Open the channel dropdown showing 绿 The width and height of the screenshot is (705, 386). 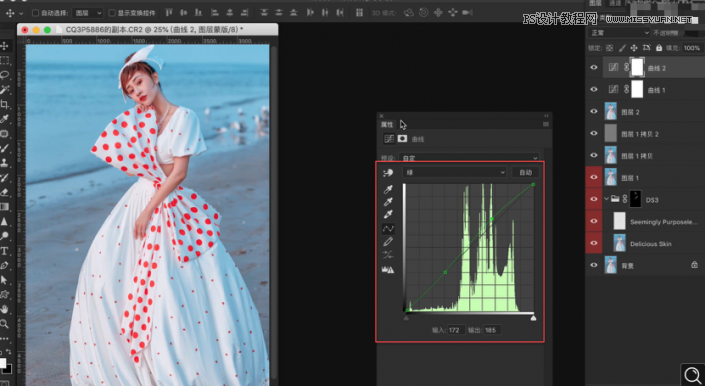(x=455, y=172)
